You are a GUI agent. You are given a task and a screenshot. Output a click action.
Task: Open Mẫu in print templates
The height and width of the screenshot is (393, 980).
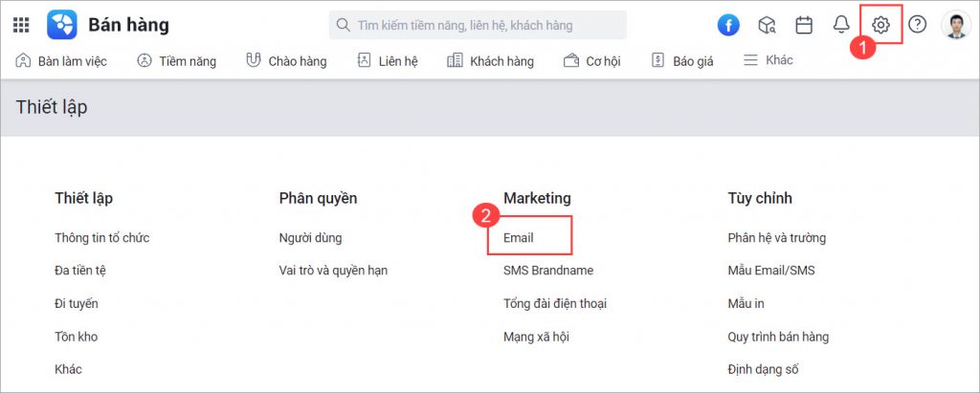[x=746, y=304]
